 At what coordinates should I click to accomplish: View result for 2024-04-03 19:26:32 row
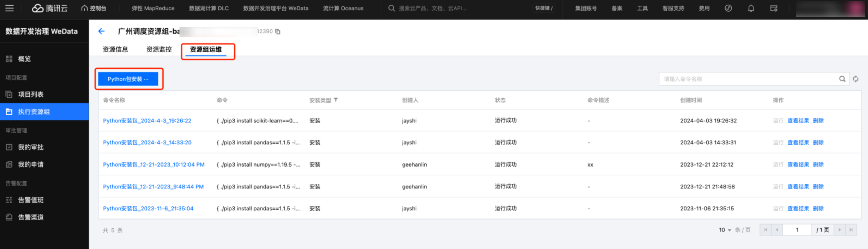(x=798, y=121)
